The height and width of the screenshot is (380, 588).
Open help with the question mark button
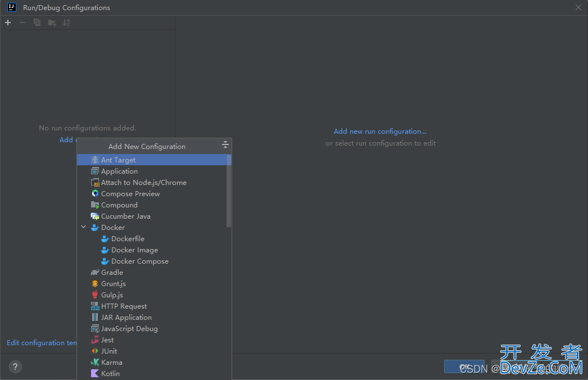[15, 367]
